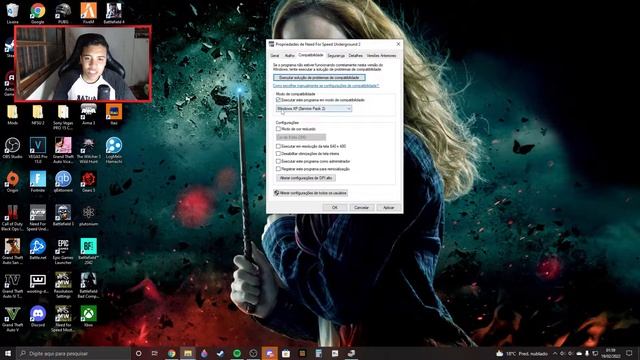
Task: Select the Epic Games Launcher shortcut
Action: coord(63,251)
